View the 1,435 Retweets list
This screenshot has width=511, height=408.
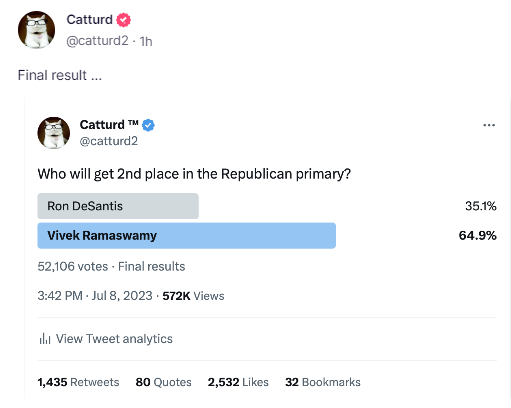[78, 382]
